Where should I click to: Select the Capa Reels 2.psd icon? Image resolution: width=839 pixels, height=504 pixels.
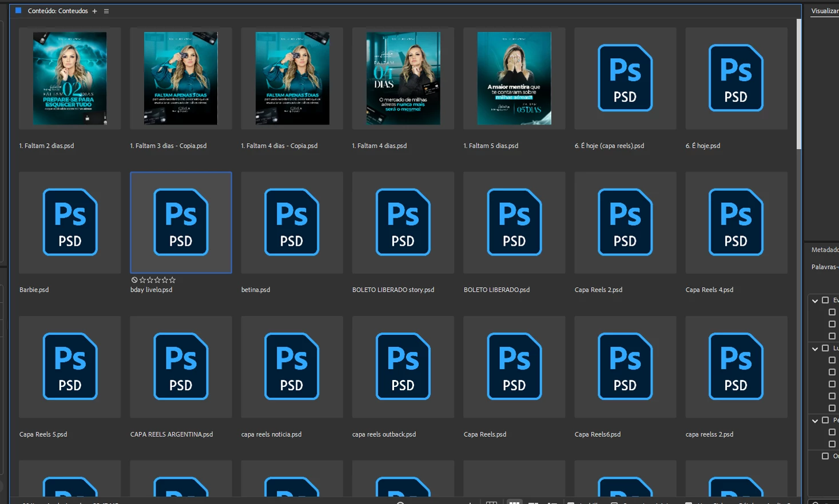pos(625,222)
